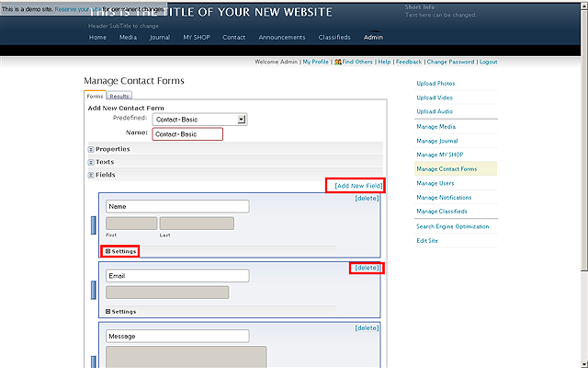Select the Forms tab
This screenshot has height=368, width=588.
coord(95,96)
